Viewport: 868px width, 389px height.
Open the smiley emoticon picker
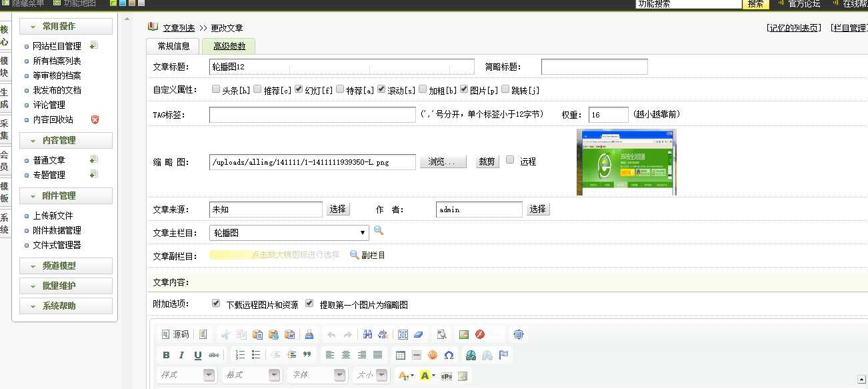(x=433, y=355)
